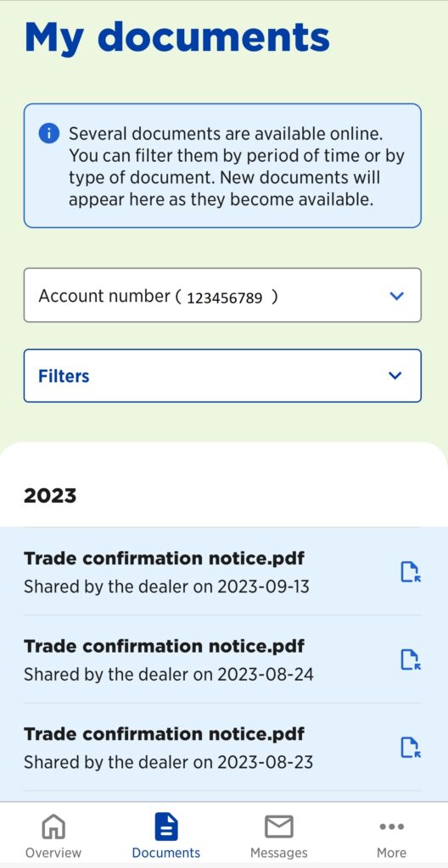Tap the Overview home icon
Viewport: 448px width, 868px height.
[x=53, y=827]
